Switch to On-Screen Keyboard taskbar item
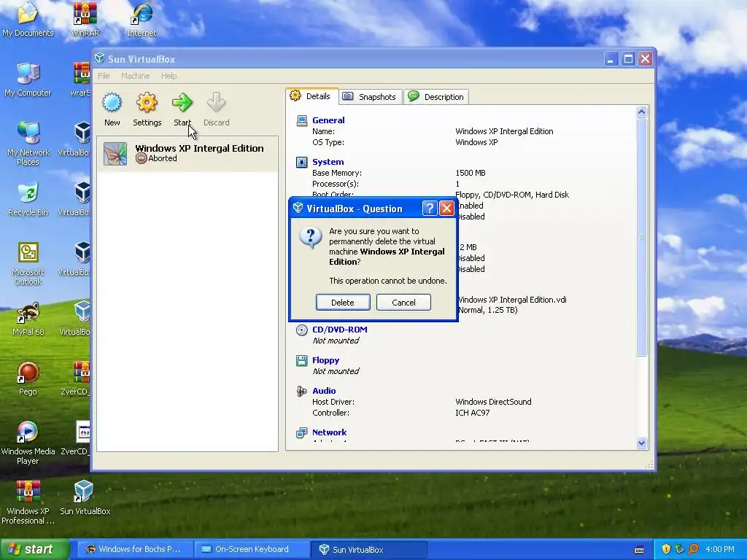The width and height of the screenshot is (747, 560). [x=252, y=549]
